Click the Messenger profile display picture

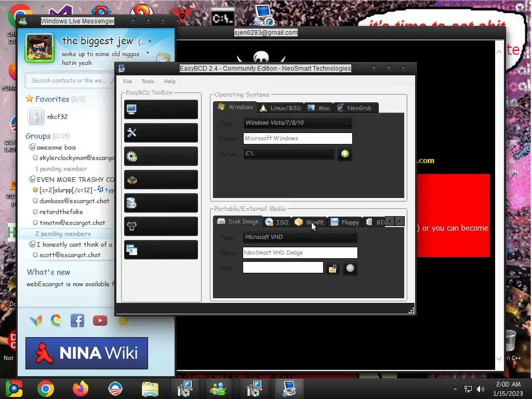pos(39,48)
